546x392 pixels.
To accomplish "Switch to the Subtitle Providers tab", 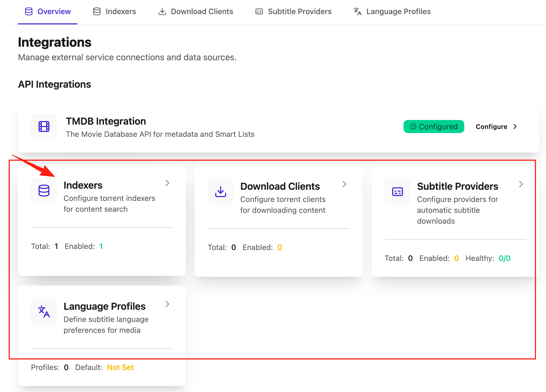I will pos(293,11).
